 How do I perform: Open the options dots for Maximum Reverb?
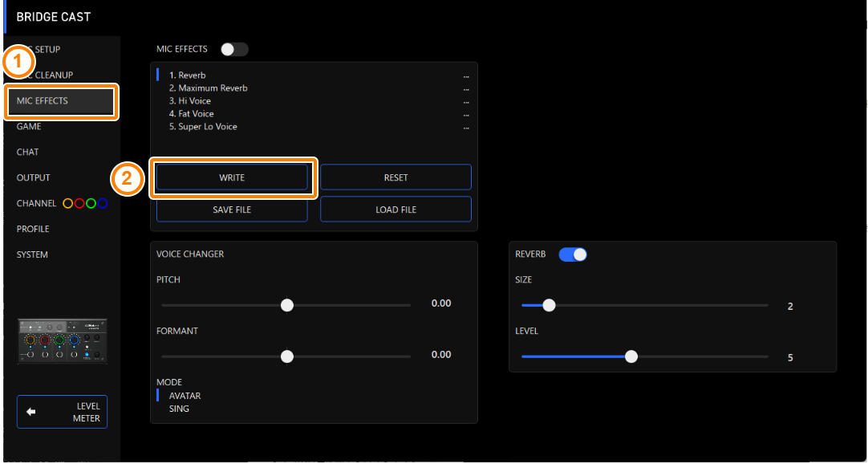coord(466,90)
